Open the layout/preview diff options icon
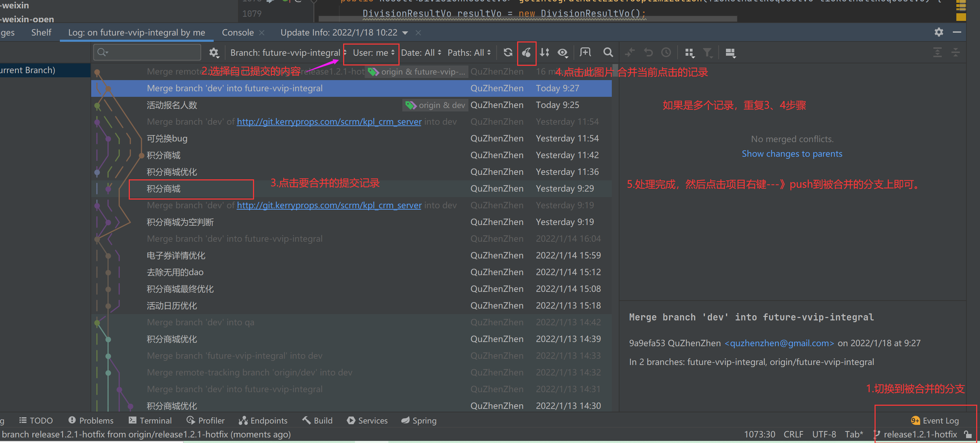 tap(730, 53)
